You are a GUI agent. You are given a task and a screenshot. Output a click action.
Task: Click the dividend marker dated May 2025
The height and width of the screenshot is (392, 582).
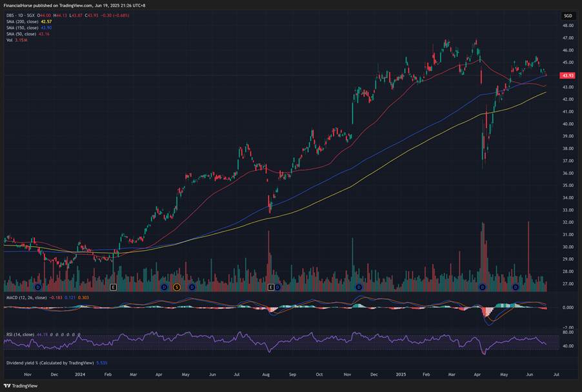(516, 287)
